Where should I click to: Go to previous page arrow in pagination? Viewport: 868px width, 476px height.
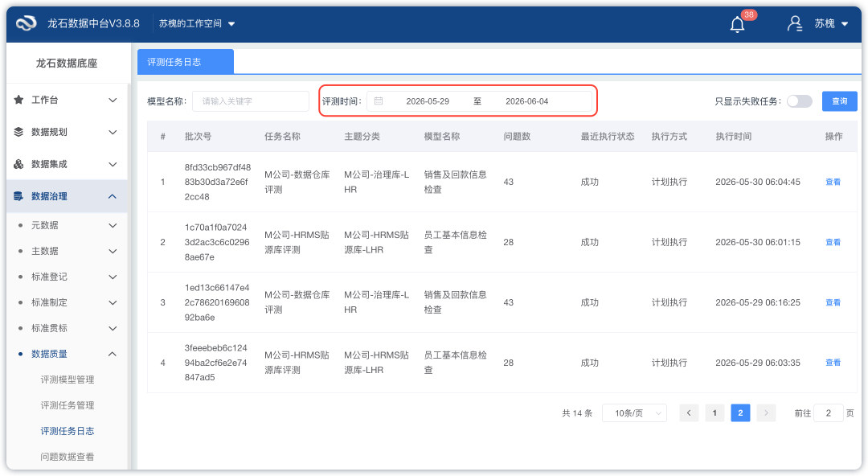[689, 412]
